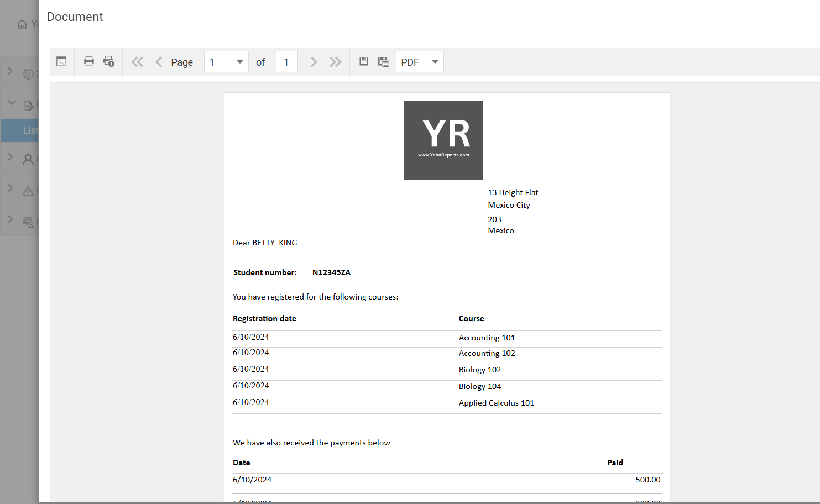The image size is (820, 504).
Task: Click the Course column header
Action: point(472,318)
